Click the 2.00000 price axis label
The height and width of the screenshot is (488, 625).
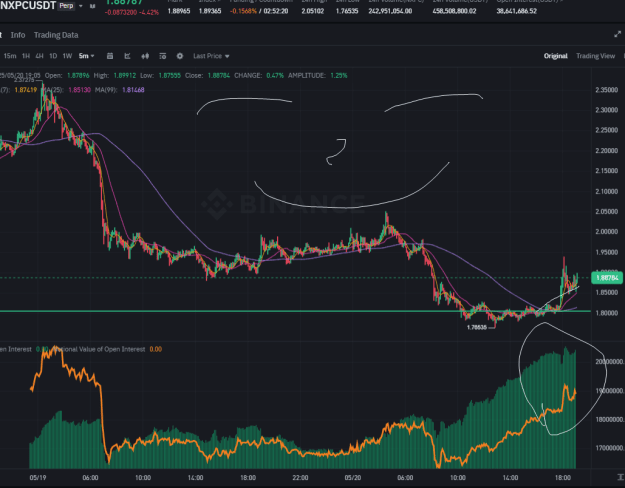click(x=607, y=232)
